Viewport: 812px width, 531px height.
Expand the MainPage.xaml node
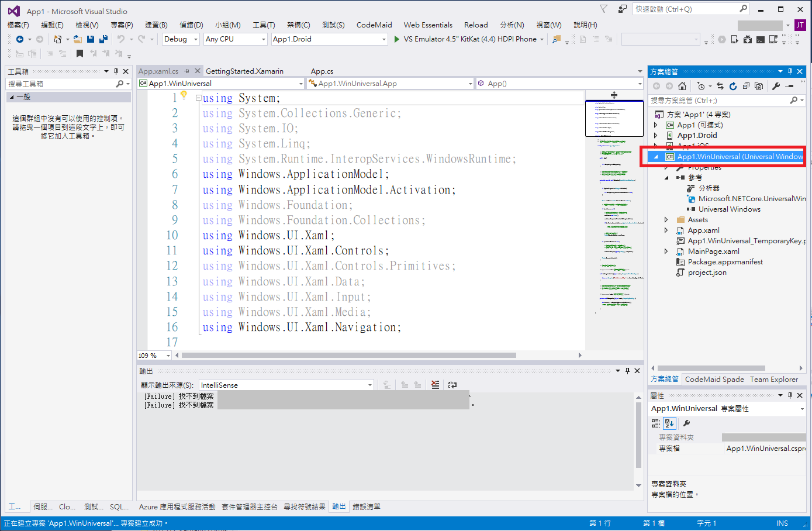(x=666, y=251)
